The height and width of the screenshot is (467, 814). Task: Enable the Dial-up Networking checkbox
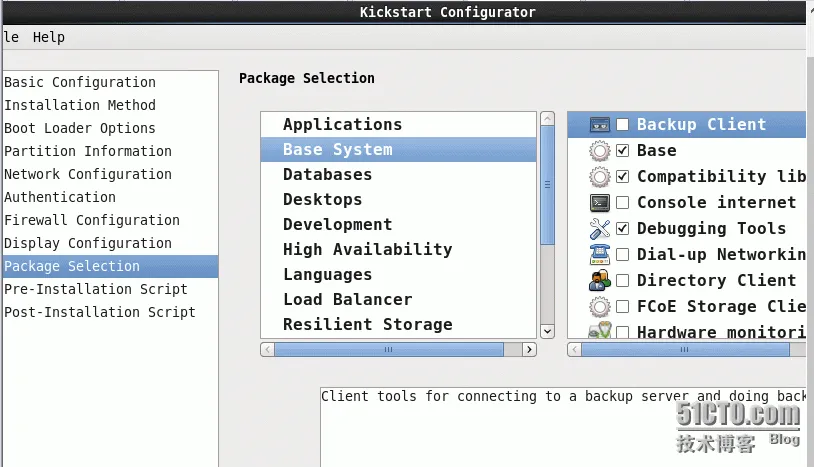coord(622,254)
